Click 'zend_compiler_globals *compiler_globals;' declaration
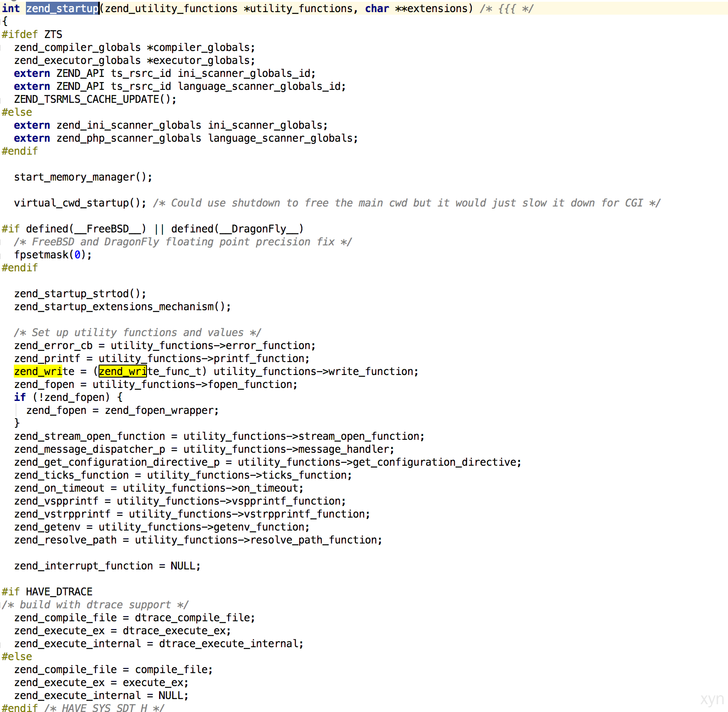This screenshot has width=728, height=712. [x=134, y=48]
